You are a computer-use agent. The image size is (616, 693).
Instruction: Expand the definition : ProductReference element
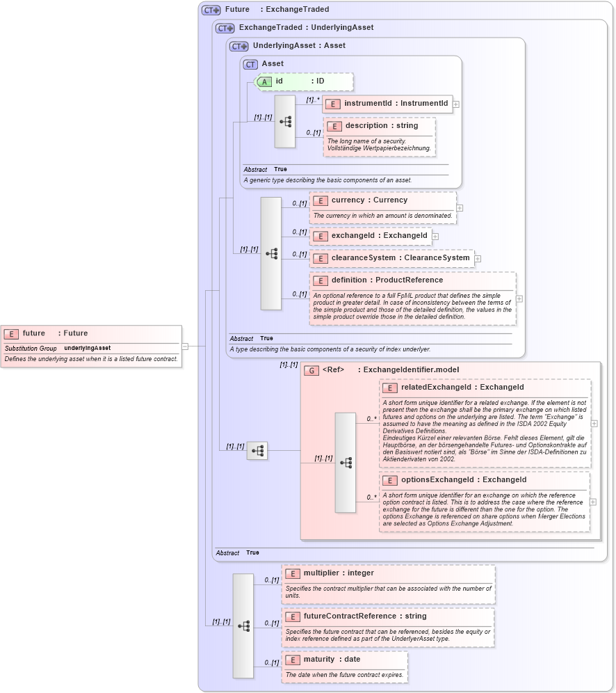pyautogui.click(x=519, y=298)
